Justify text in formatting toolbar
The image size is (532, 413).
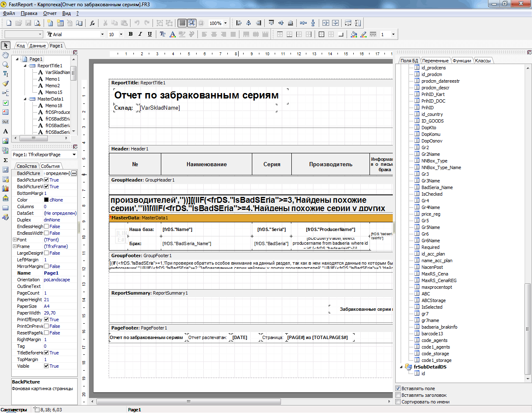pyautogui.click(x=233, y=34)
